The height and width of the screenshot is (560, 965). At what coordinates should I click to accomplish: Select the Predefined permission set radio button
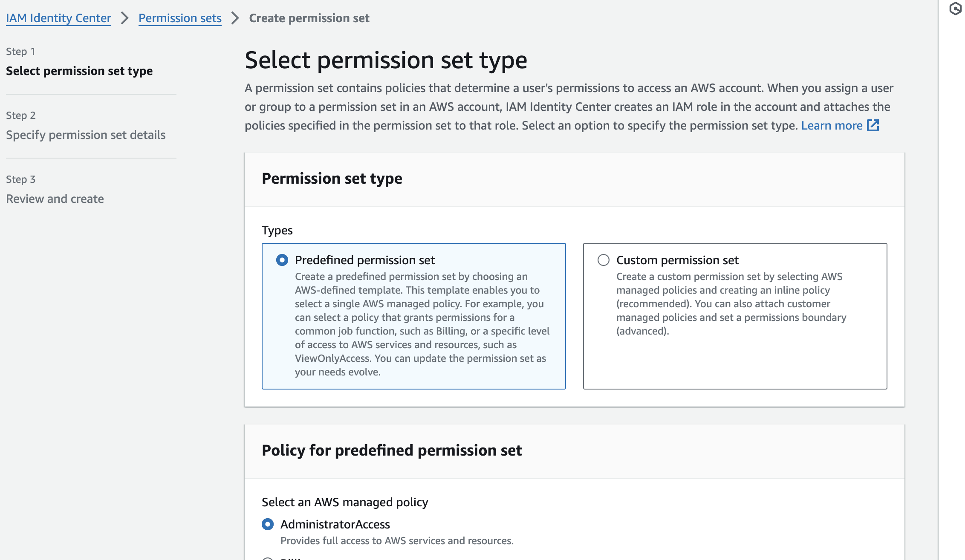coord(282,260)
